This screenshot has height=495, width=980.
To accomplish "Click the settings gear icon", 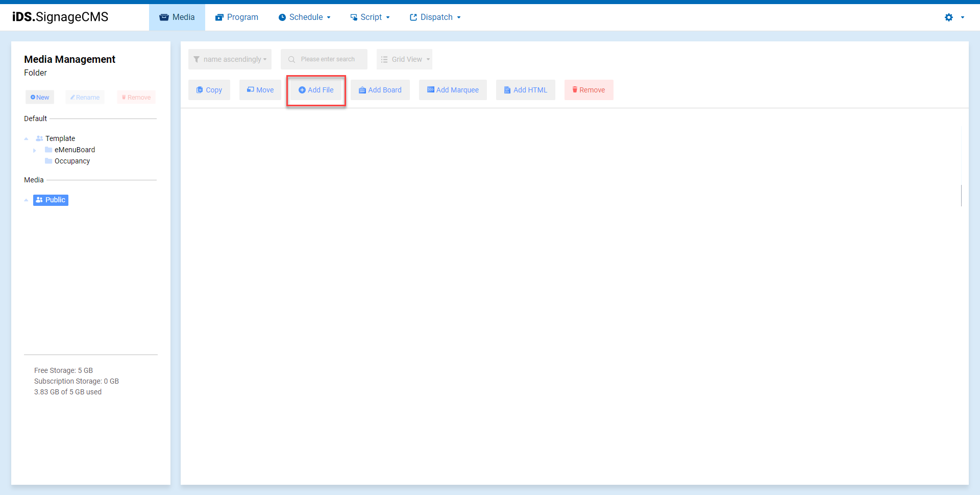I will pyautogui.click(x=949, y=17).
